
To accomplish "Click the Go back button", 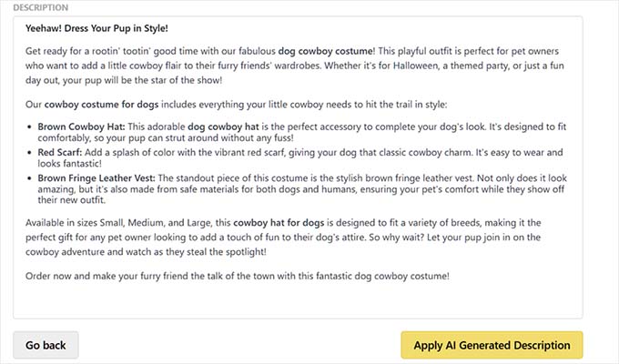I will click(x=46, y=345).
